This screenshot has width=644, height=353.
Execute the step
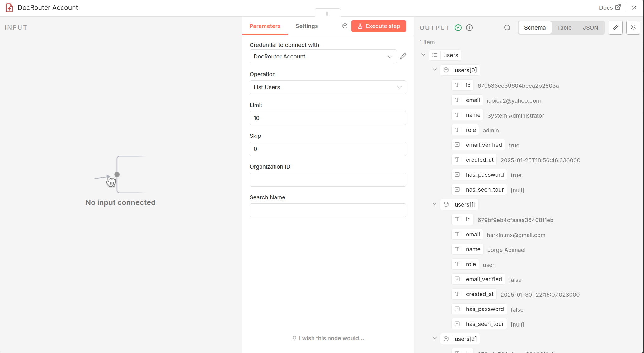[x=378, y=26]
